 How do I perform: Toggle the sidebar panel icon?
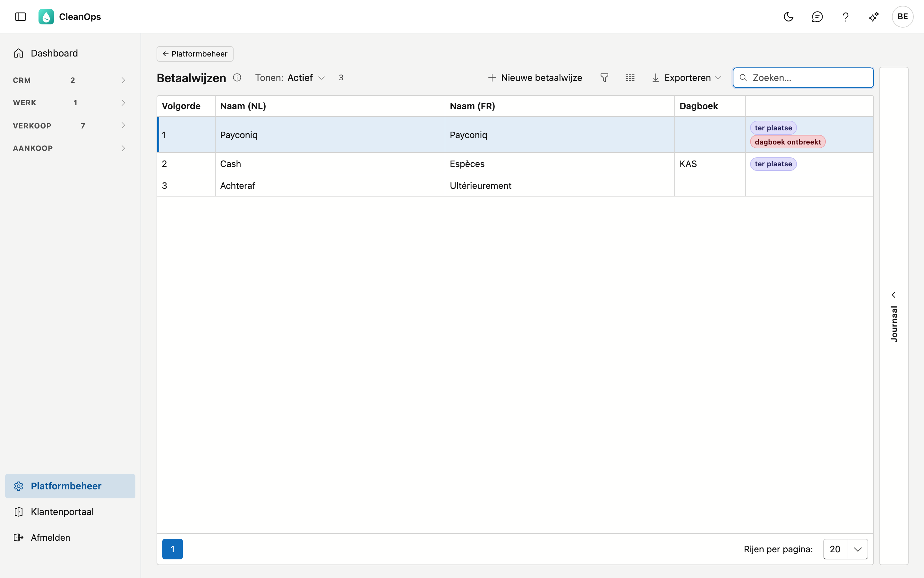click(x=20, y=16)
